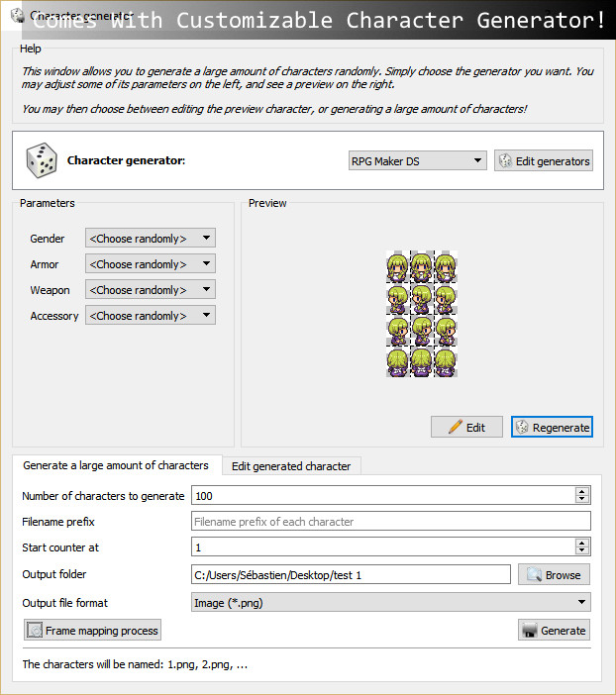The image size is (616, 695).
Task: Click the Generate button
Action: pos(554,630)
